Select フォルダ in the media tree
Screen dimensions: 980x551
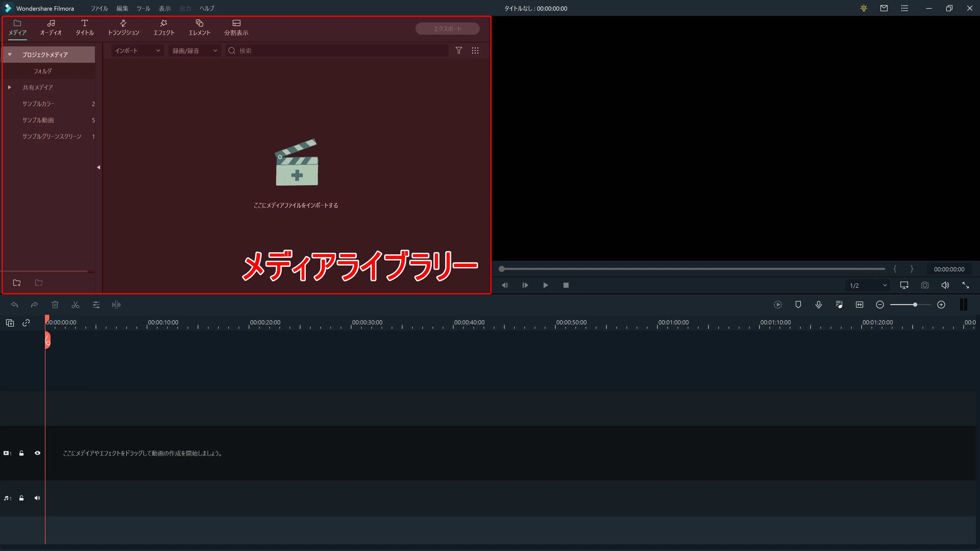(43, 71)
